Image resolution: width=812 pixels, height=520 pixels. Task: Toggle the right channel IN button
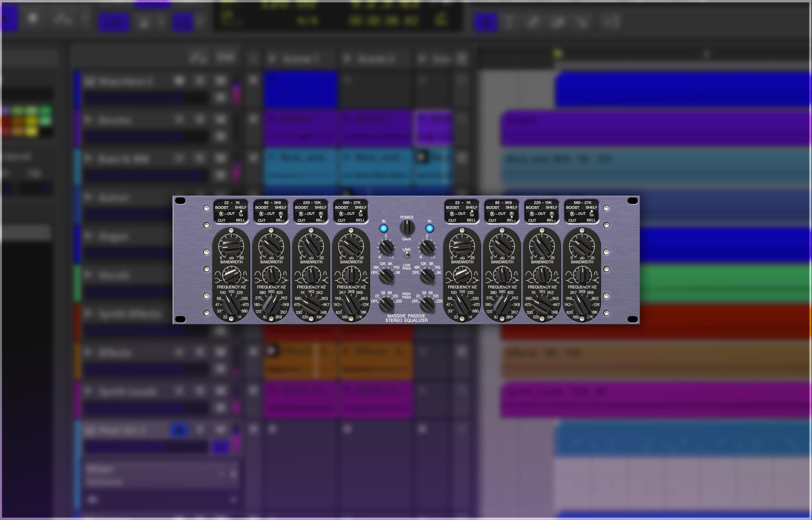429,229
